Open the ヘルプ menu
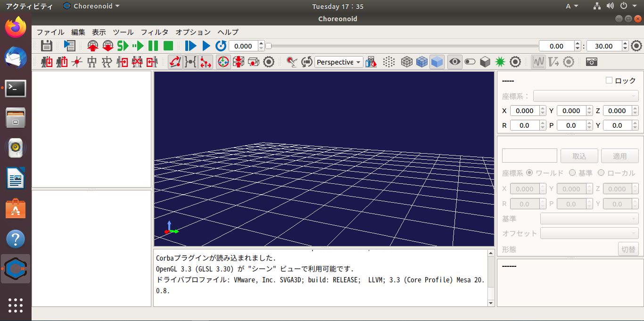This screenshot has width=644, height=321. pyautogui.click(x=228, y=32)
